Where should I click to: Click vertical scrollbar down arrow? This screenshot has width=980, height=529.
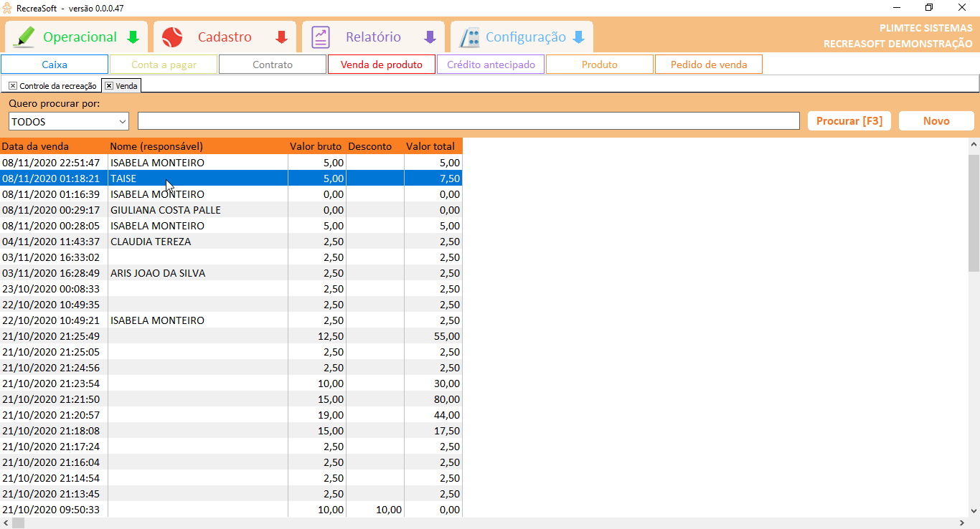[974, 511]
